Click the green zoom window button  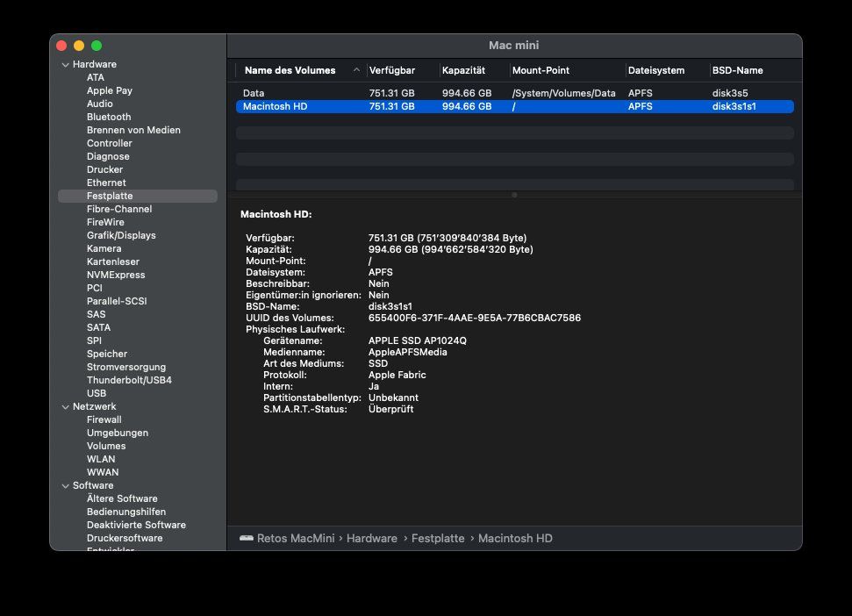tap(97, 46)
